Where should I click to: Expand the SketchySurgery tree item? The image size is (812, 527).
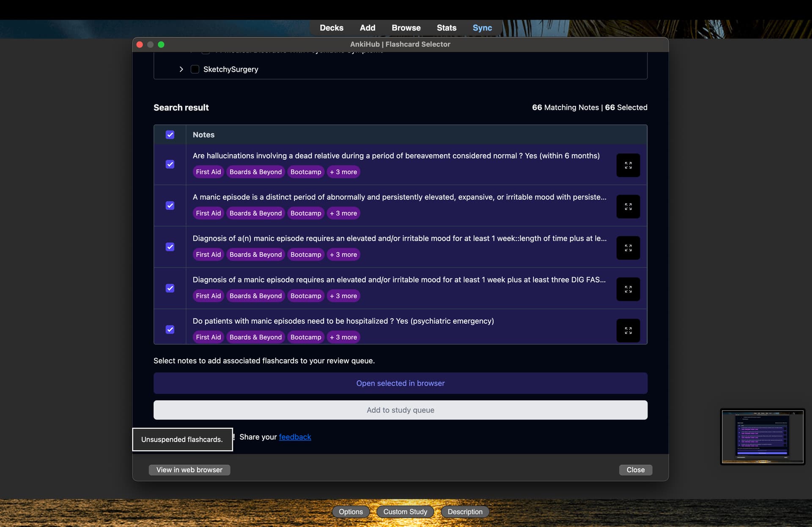tap(181, 69)
